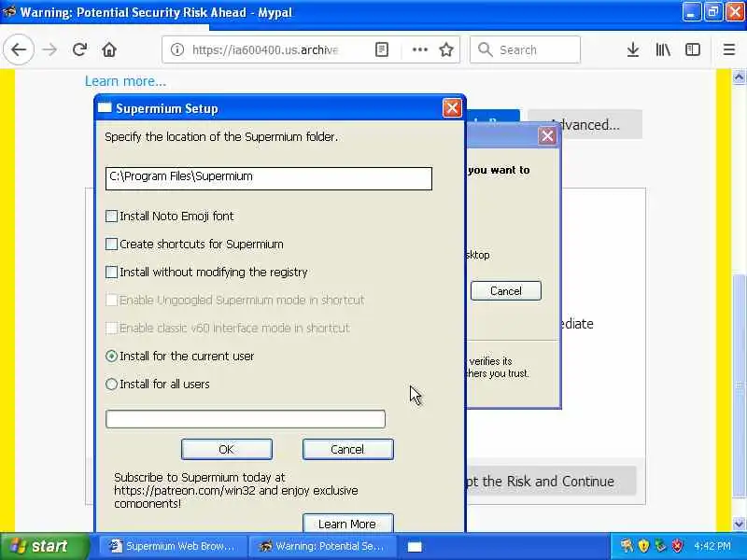Screen dimensions: 747x560
Task: Click the 4:42 PM taskbar clock
Action: (x=712, y=546)
